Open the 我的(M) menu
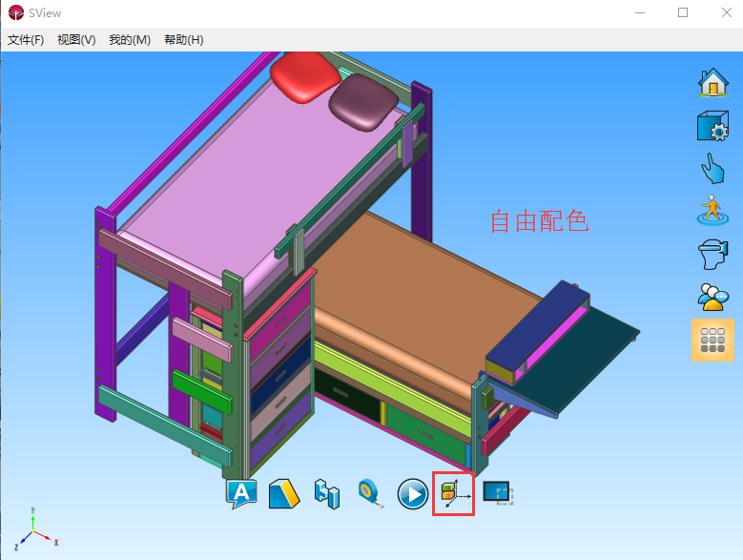The image size is (743, 560). pos(130,40)
